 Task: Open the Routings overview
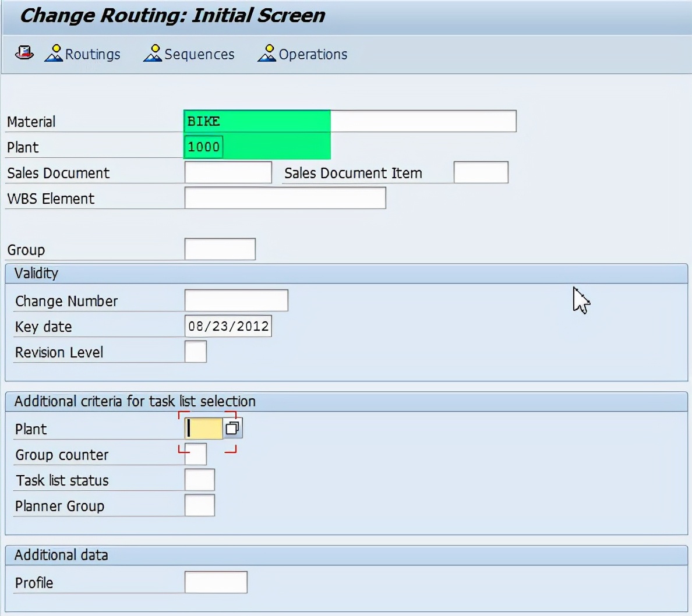click(x=83, y=54)
